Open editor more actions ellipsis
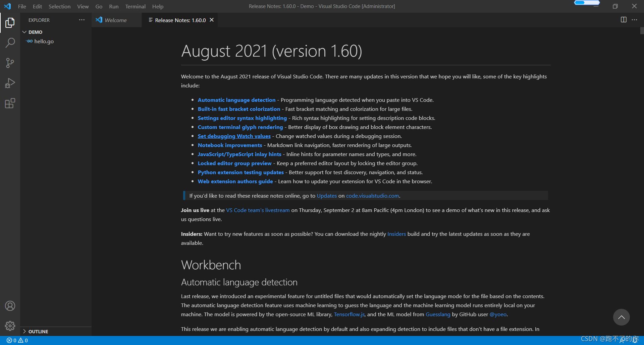The height and width of the screenshot is (345, 644). [634, 20]
